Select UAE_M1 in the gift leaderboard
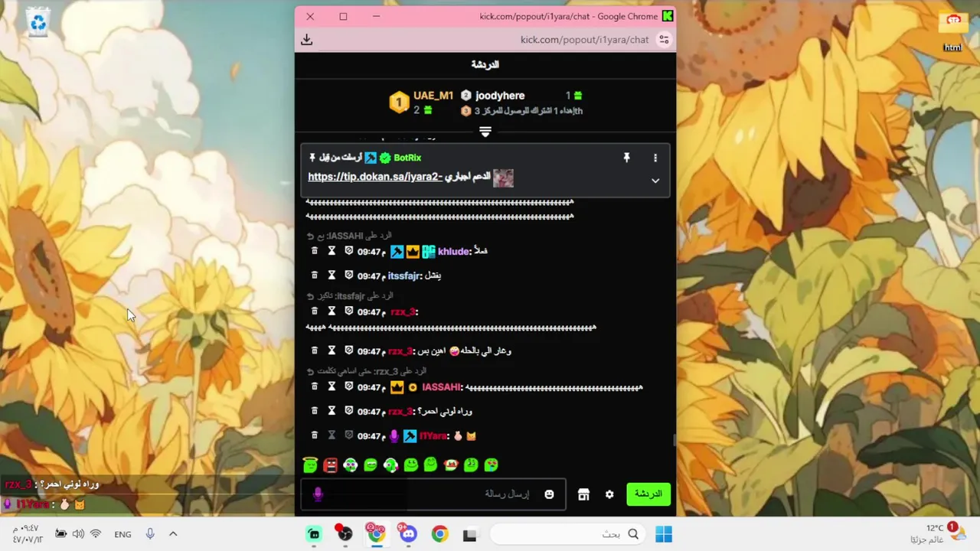 coord(433,96)
